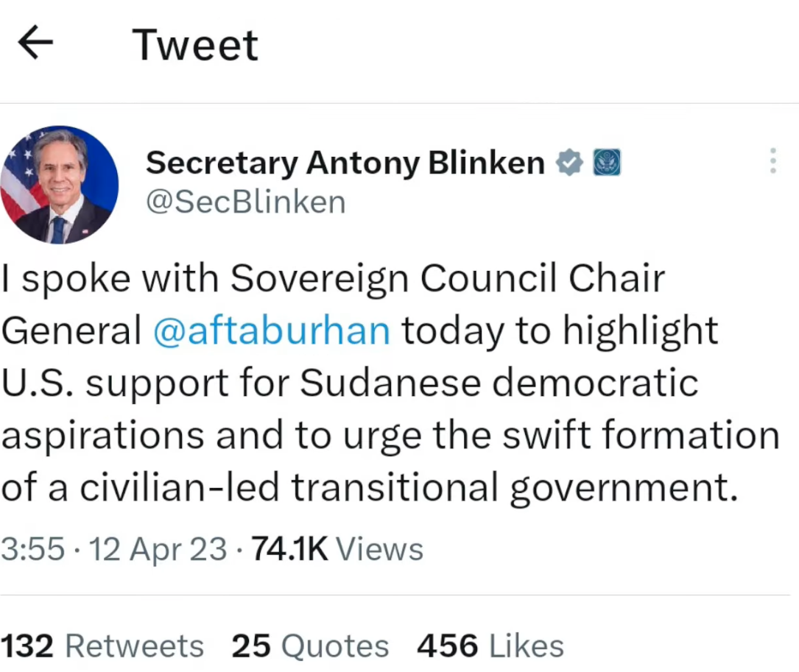Click the 3:55 timestamp
The height and width of the screenshot is (672, 799).
pos(32,549)
